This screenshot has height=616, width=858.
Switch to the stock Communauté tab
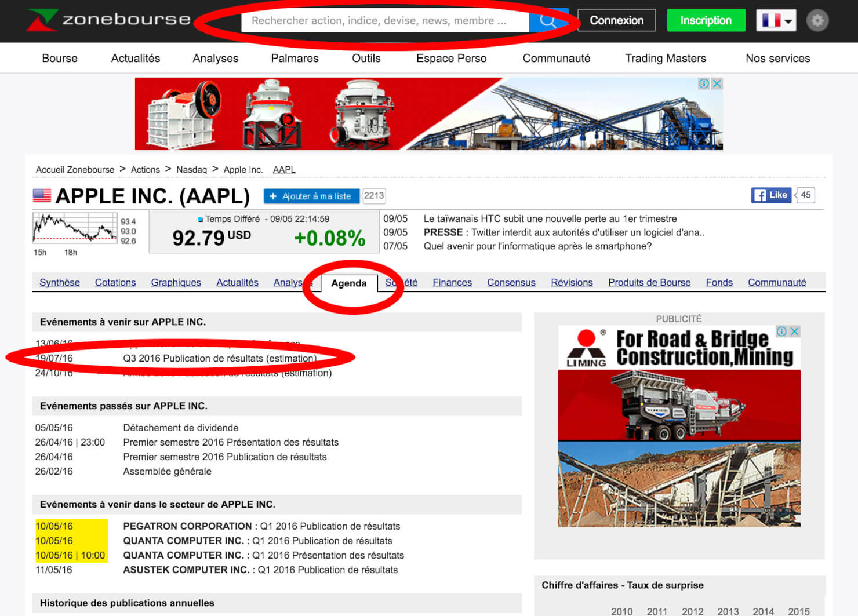(x=777, y=282)
